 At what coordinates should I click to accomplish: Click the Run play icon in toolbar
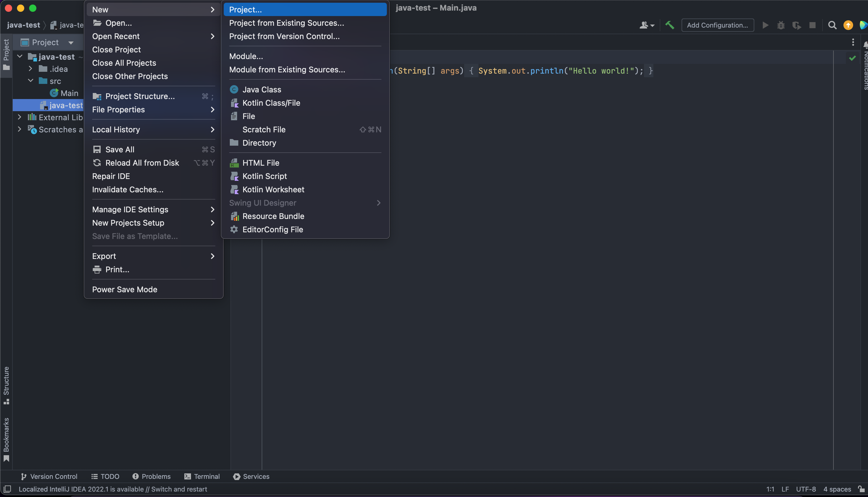pos(766,25)
